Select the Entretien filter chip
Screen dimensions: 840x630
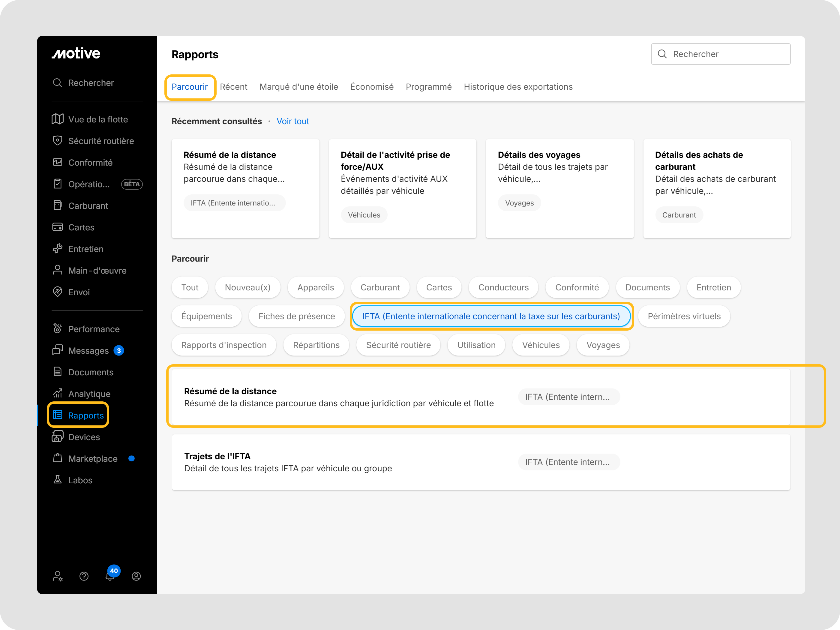(713, 287)
